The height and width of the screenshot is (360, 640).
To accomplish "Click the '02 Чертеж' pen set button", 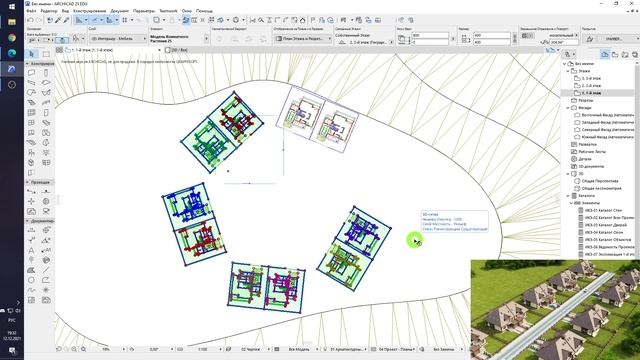I will tap(250, 349).
